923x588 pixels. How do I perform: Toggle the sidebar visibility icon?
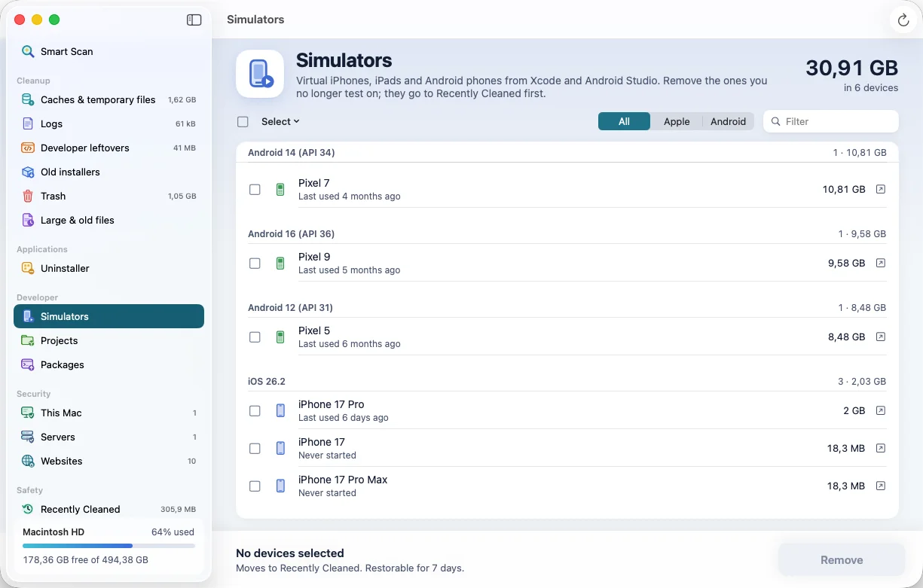click(194, 20)
